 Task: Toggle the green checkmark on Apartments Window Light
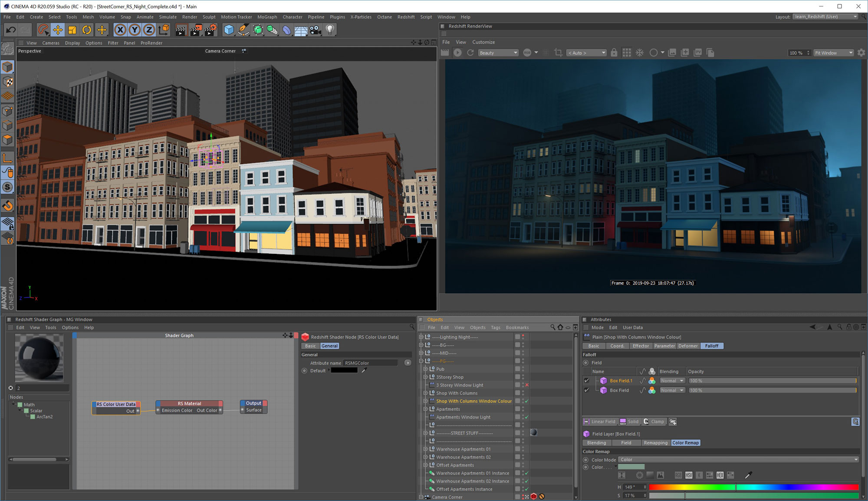(x=526, y=417)
